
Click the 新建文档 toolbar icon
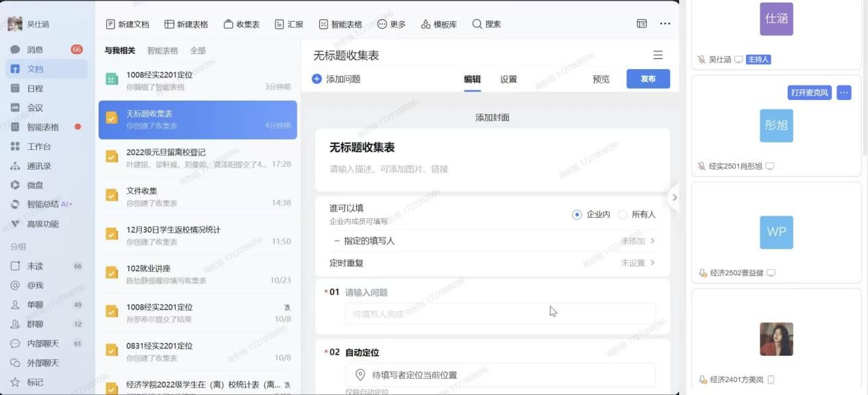coord(110,24)
